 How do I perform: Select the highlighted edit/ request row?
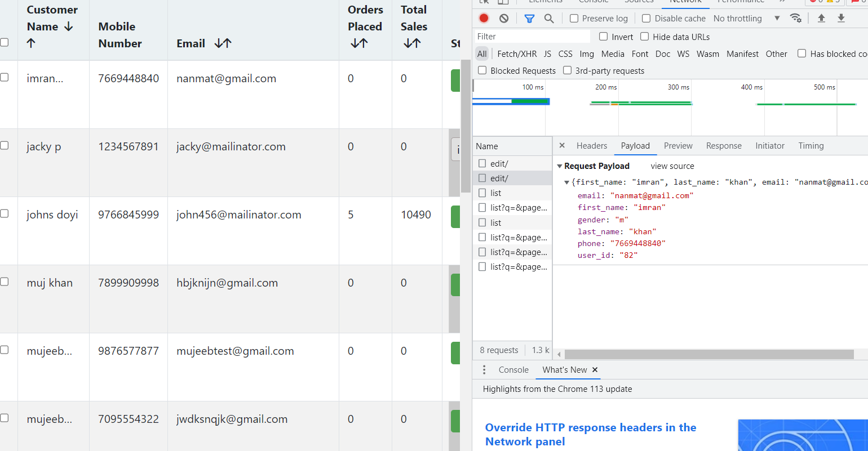[512, 178]
